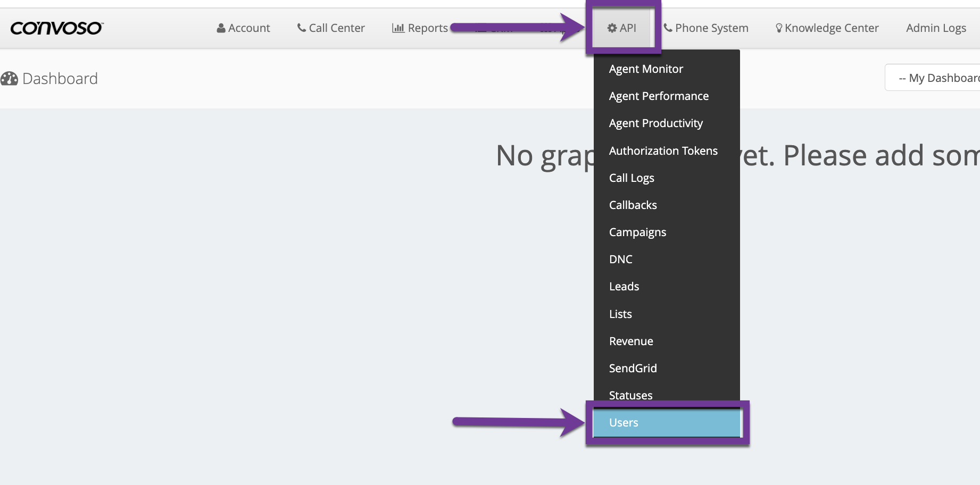Click the API gear icon
980x485 pixels.
pyautogui.click(x=612, y=28)
